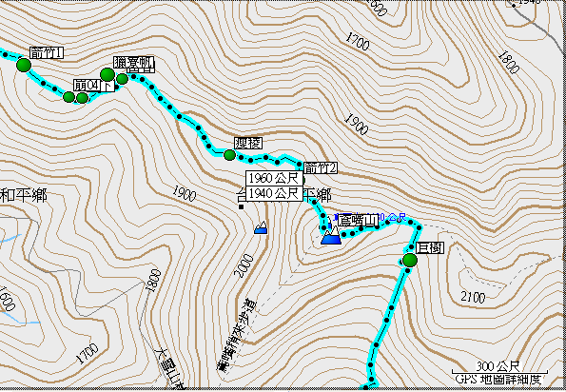Click the large green waypoint under 獵寮 label
The width and height of the screenshot is (566, 392).
tap(107, 75)
